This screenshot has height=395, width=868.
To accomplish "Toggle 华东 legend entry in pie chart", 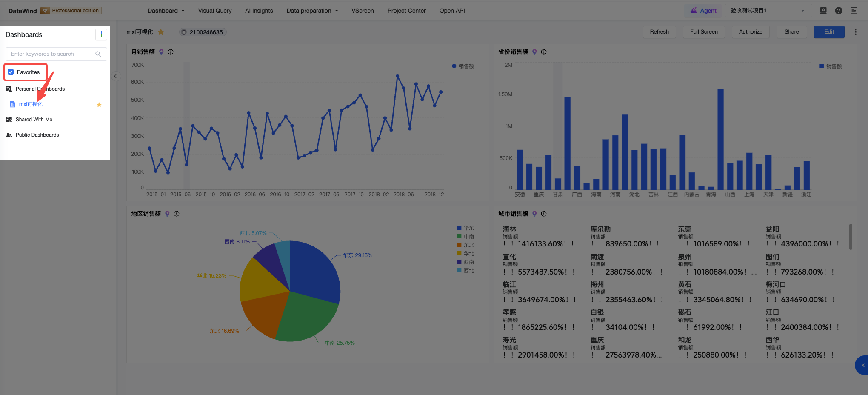I will pyautogui.click(x=465, y=228).
